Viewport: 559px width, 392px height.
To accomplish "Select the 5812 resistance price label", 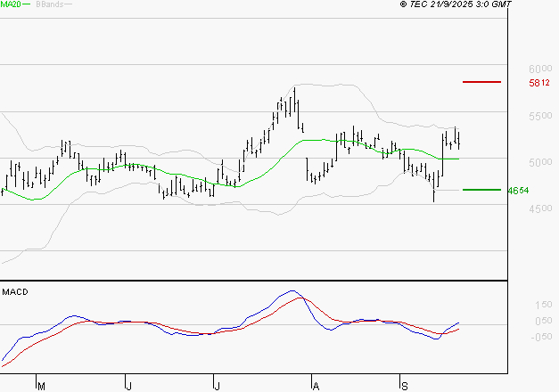I will click(538, 83).
